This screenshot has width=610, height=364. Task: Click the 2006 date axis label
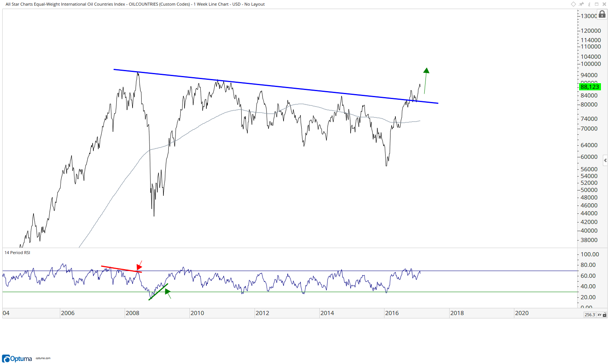[x=68, y=313]
